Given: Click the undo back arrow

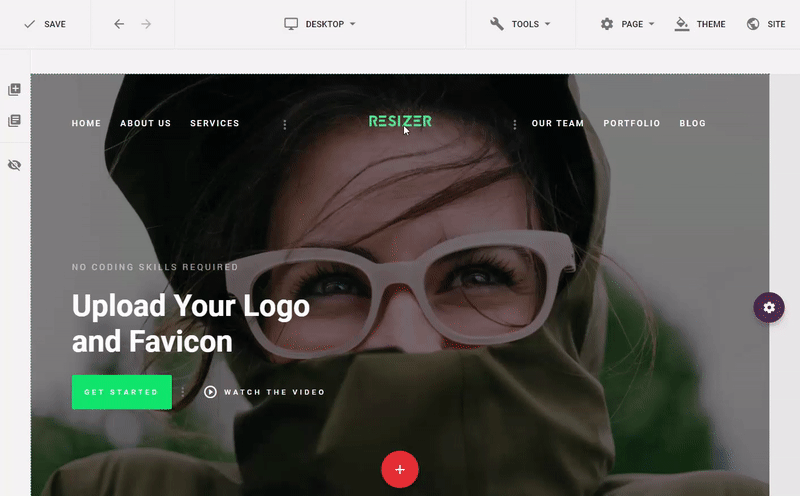Looking at the screenshot, I should click(x=119, y=24).
